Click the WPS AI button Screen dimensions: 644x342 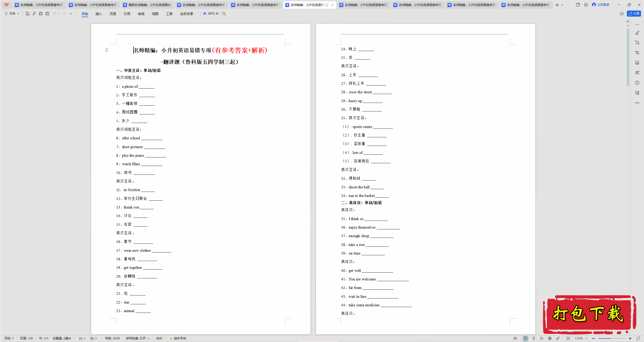pyautogui.click(x=211, y=14)
